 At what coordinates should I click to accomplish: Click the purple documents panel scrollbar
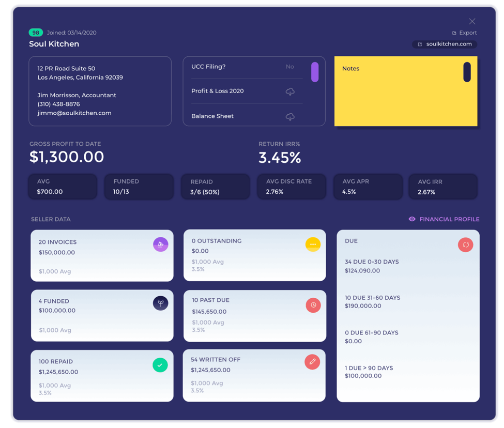pyautogui.click(x=315, y=72)
